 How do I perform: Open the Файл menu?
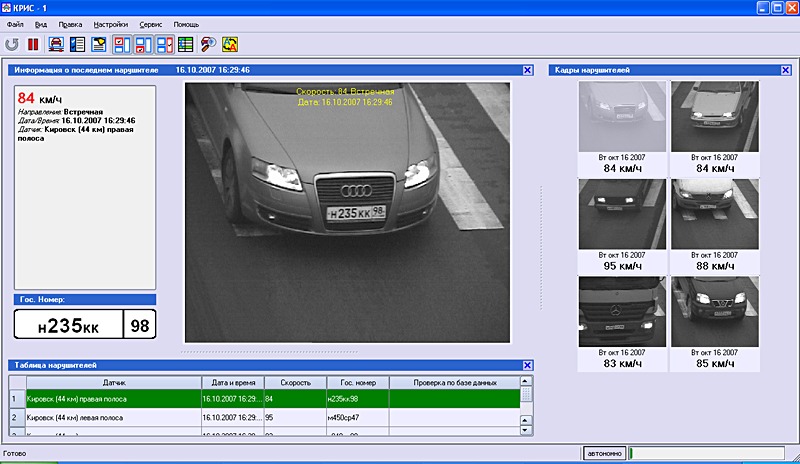click(15, 23)
